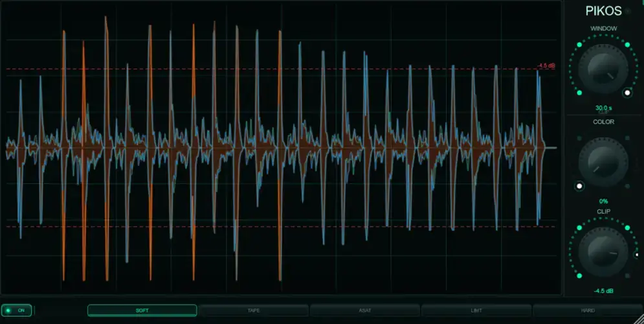
Task: Click the CLIP knob
Action: point(603,251)
